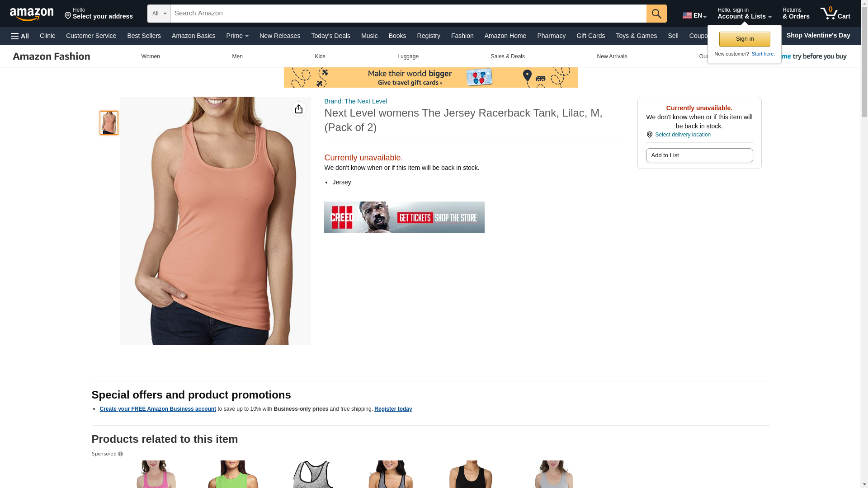Click the magnifying glass search button

656,14
